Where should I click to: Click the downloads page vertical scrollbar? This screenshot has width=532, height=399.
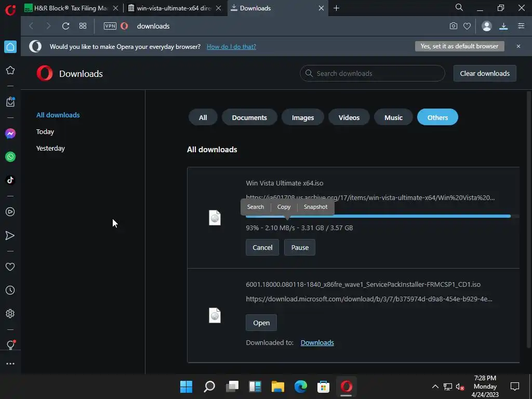coord(528,219)
